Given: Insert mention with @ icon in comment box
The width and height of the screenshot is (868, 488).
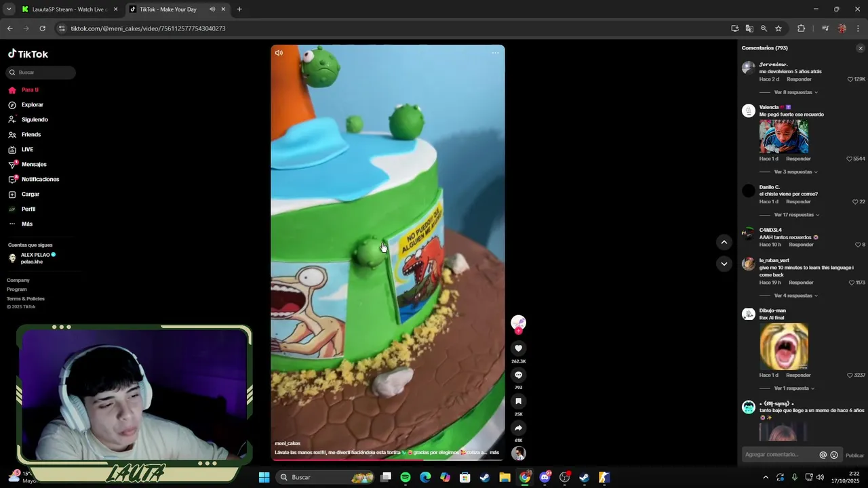Looking at the screenshot, I should pos(823,455).
